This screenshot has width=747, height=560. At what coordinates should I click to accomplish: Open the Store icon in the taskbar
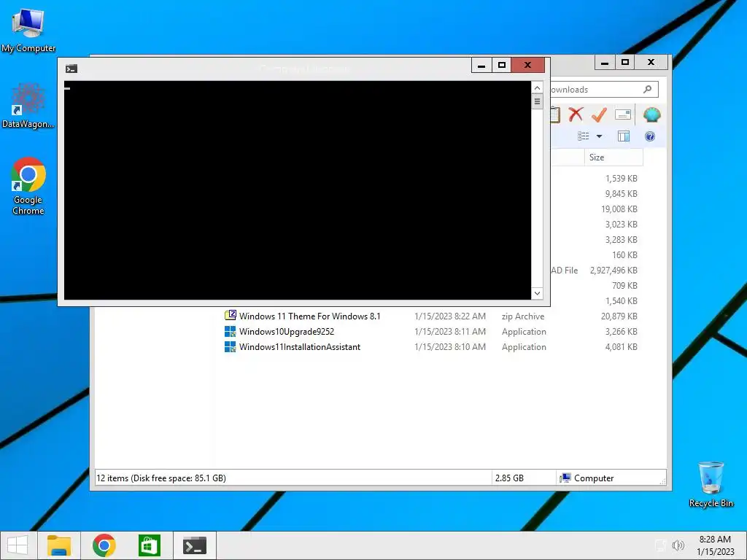pyautogui.click(x=149, y=545)
